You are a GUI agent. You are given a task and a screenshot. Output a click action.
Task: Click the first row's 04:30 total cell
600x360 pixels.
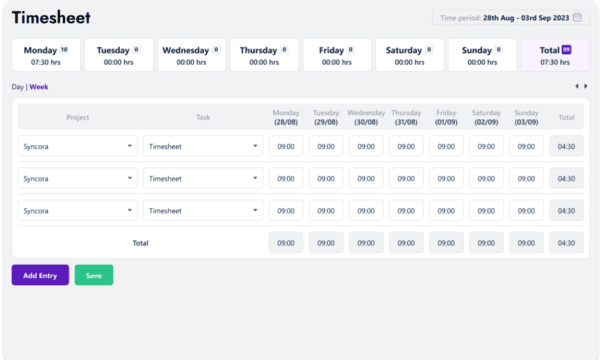point(566,146)
